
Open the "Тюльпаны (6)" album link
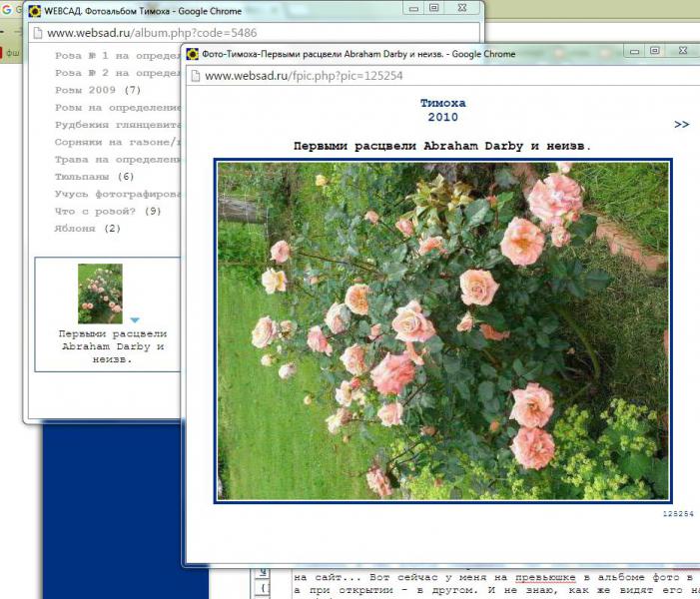click(94, 176)
